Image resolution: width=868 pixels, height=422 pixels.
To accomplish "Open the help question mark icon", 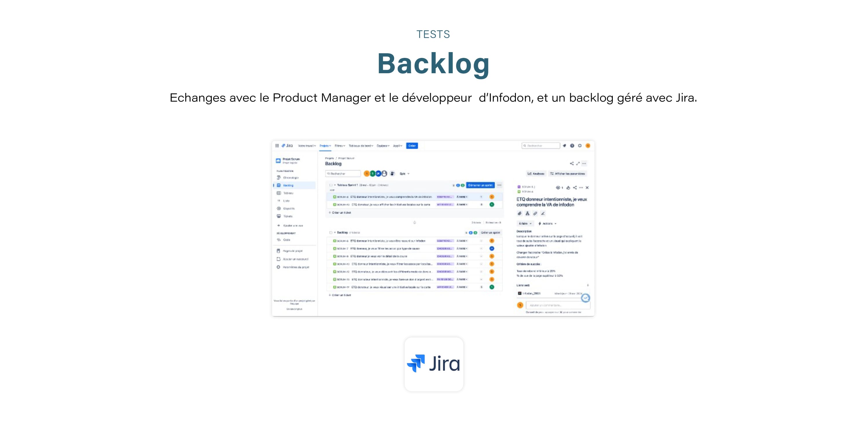I will 572,146.
